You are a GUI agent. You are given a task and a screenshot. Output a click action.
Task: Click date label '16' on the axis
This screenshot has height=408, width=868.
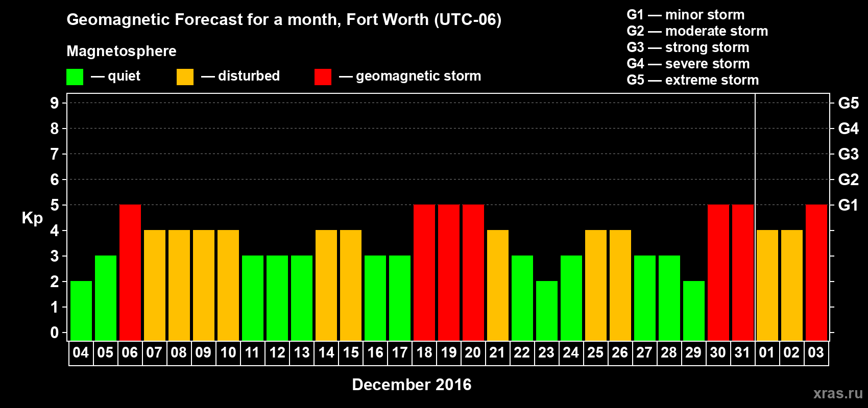[375, 352]
